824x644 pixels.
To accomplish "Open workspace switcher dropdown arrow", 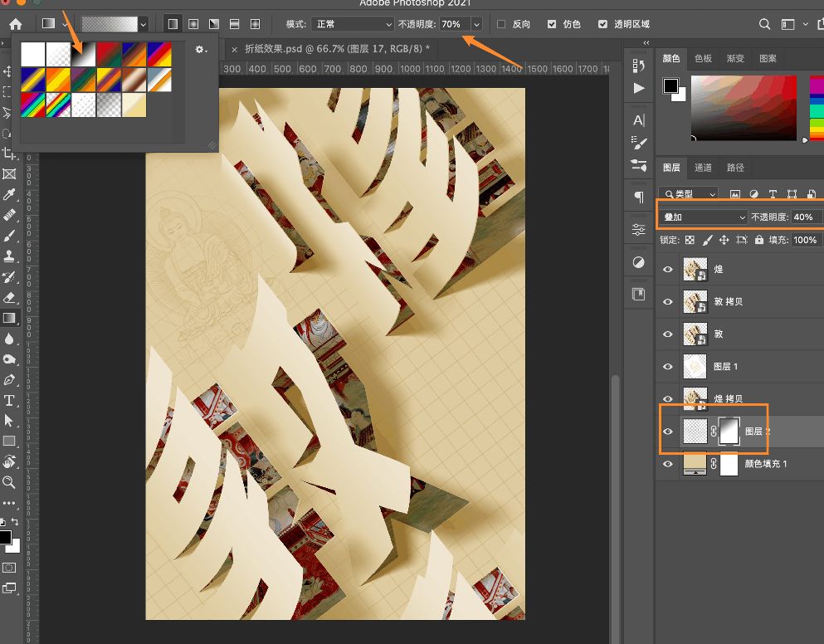I will pos(806,24).
